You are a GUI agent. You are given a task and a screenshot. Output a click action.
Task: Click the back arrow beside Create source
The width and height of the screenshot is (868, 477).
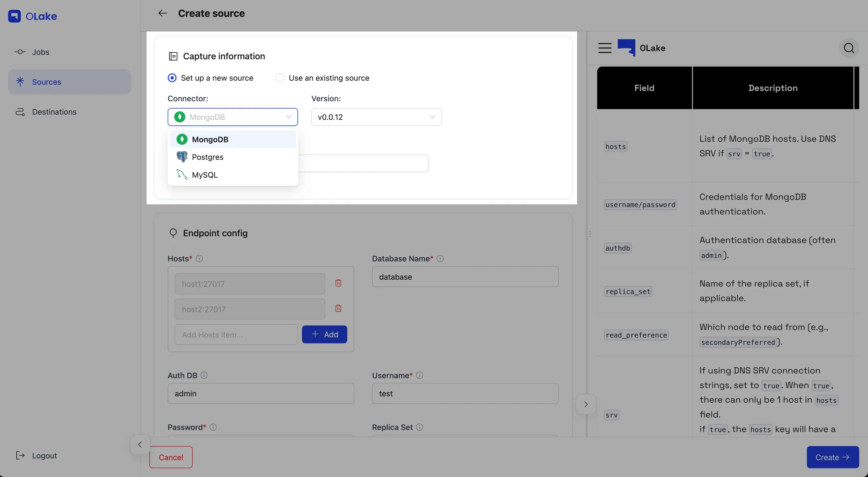tap(162, 13)
